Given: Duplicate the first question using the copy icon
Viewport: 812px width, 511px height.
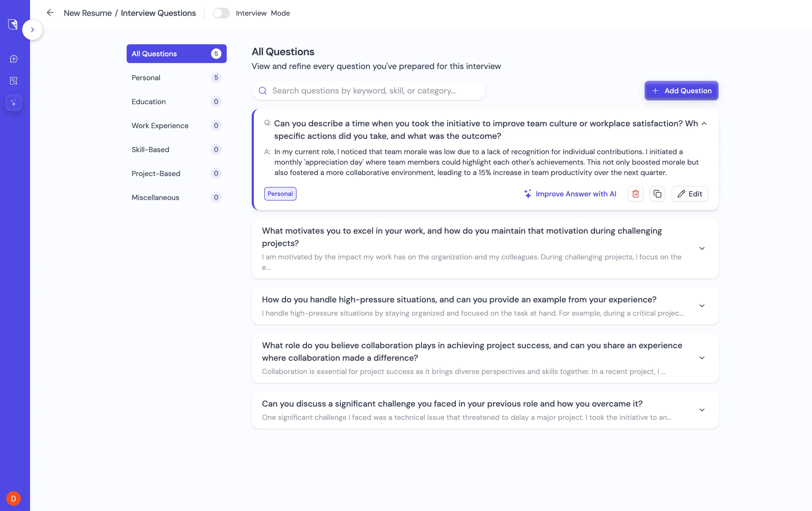Looking at the screenshot, I should tap(657, 194).
